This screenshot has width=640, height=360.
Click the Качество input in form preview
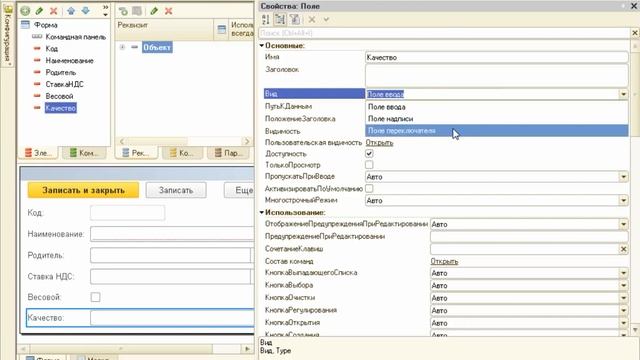coord(172,318)
